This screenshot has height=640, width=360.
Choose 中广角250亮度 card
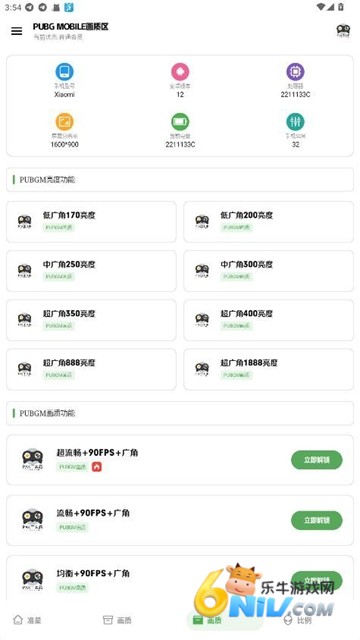(91, 271)
